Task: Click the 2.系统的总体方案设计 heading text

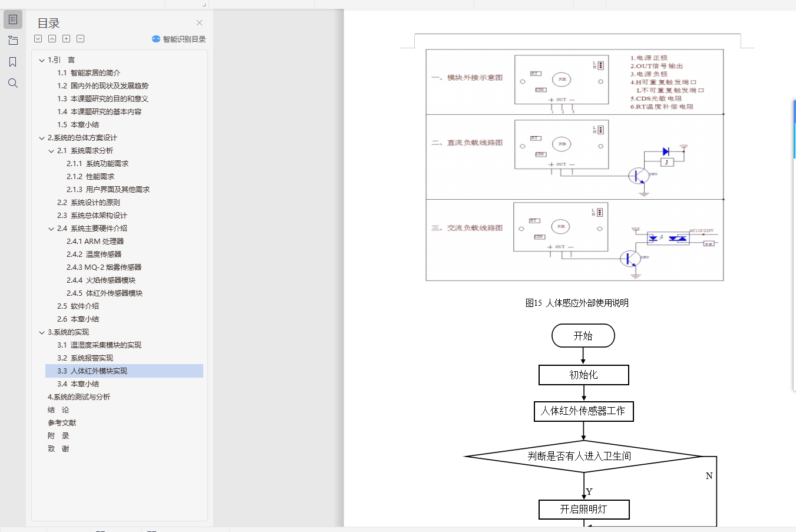Action: coord(82,138)
